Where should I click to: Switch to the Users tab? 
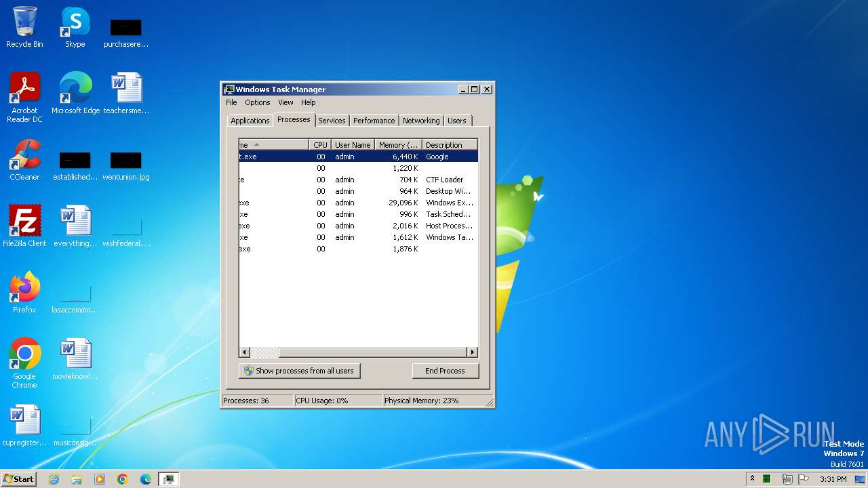(457, 121)
